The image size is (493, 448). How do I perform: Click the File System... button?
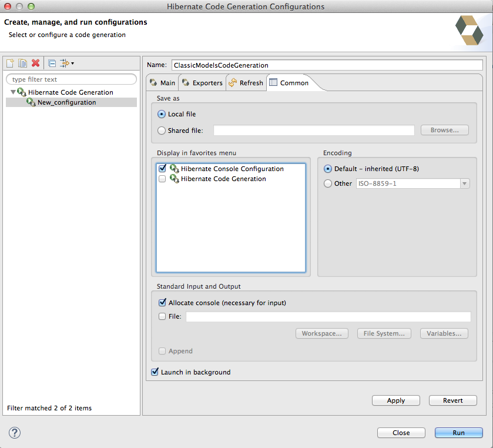[x=384, y=333]
